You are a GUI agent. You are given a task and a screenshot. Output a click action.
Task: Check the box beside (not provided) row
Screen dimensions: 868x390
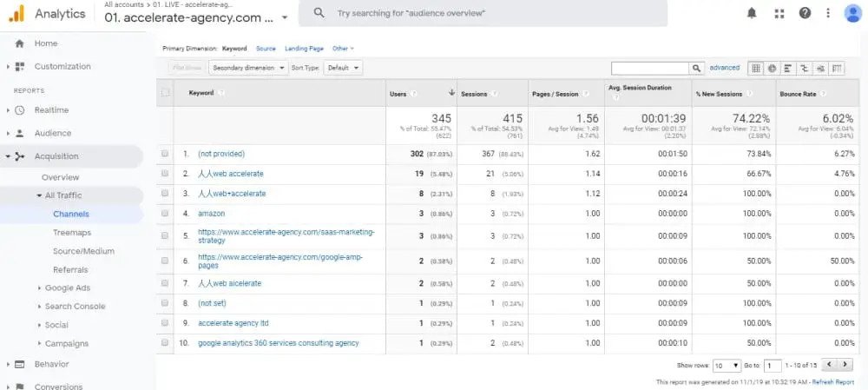pyautogui.click(x=165, y=154)
